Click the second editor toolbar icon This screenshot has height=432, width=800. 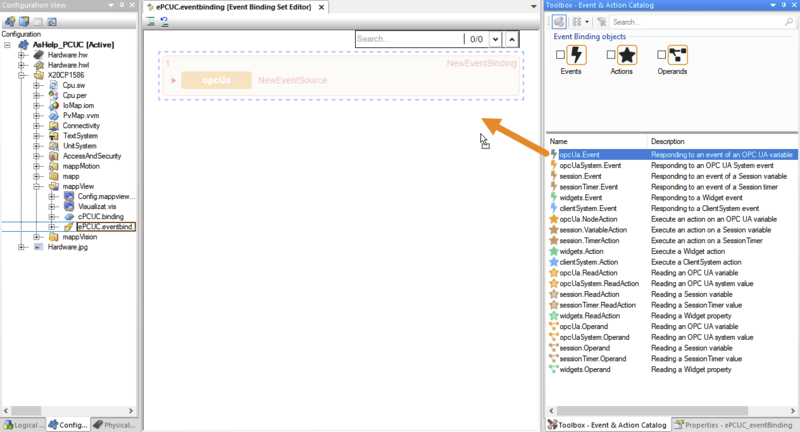tap(164, 21)
